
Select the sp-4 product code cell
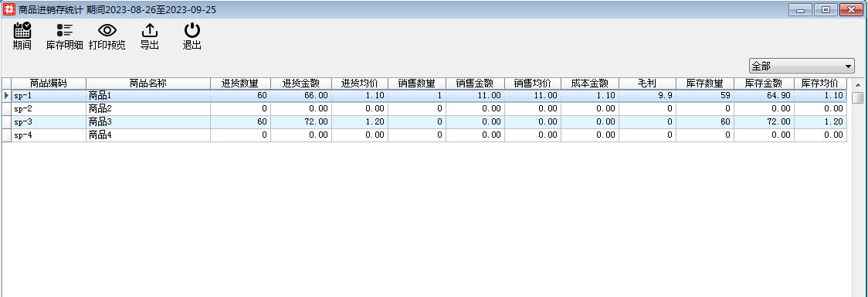(49, 135)
